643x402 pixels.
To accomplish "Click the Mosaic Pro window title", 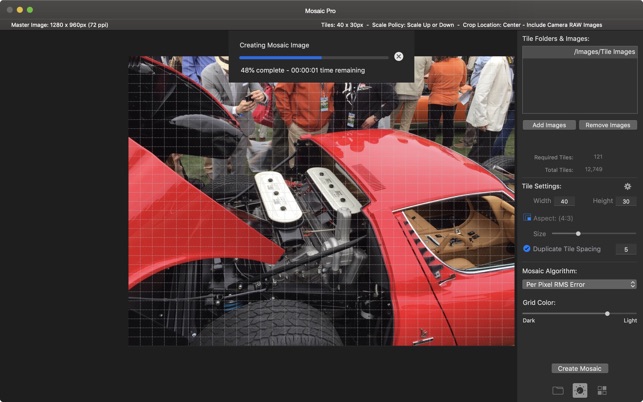I will pyautogui.click(x=320, y=11).
